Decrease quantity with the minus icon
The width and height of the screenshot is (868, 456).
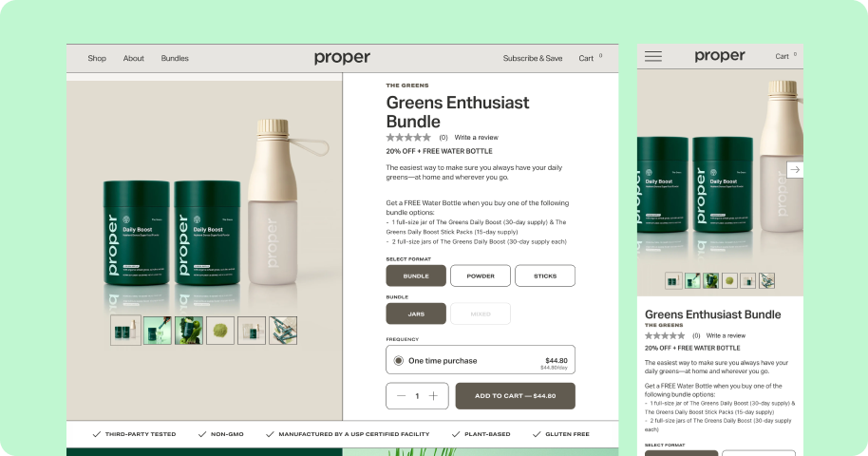(x=402, y=395)
